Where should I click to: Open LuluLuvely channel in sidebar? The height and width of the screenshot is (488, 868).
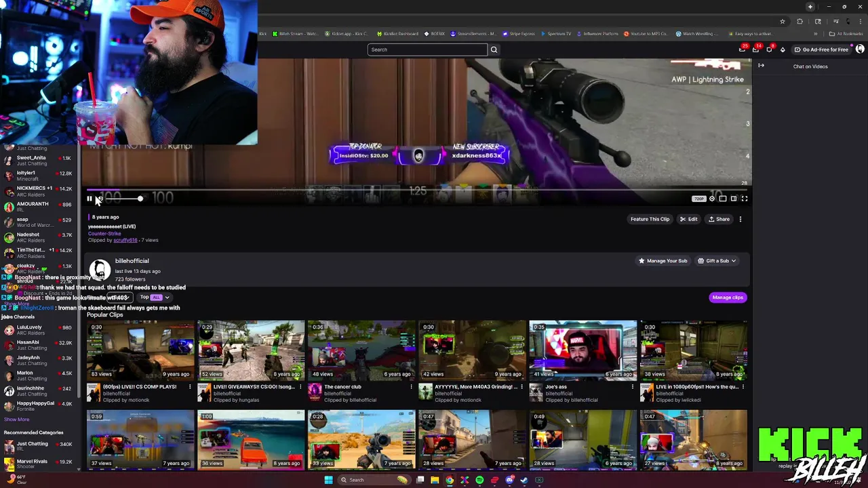click(x=39, y=330)
